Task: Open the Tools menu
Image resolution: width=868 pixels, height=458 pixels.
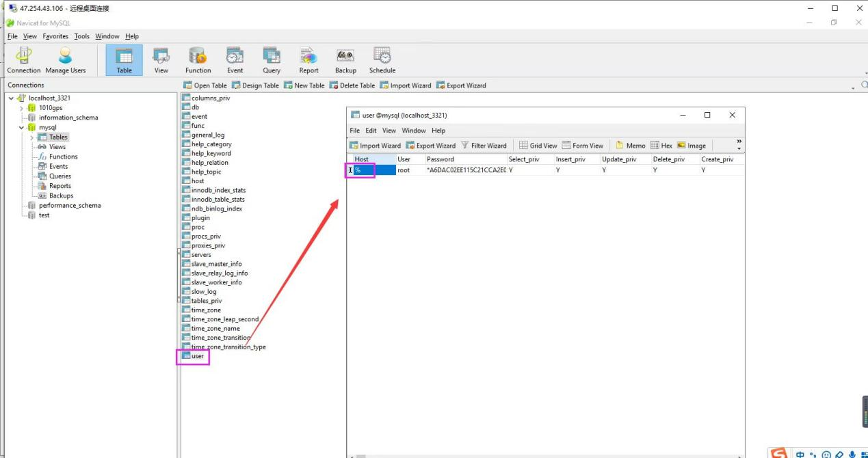Action: [x=82, y=36]
